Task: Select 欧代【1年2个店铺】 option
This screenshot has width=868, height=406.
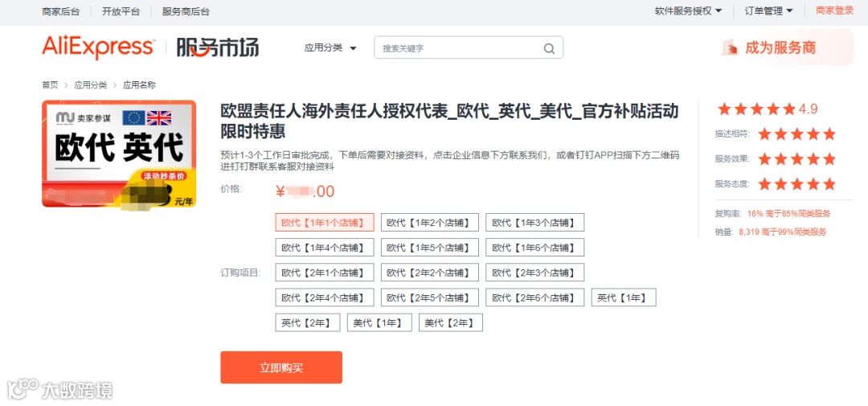Action: click(x=429, y=223)
